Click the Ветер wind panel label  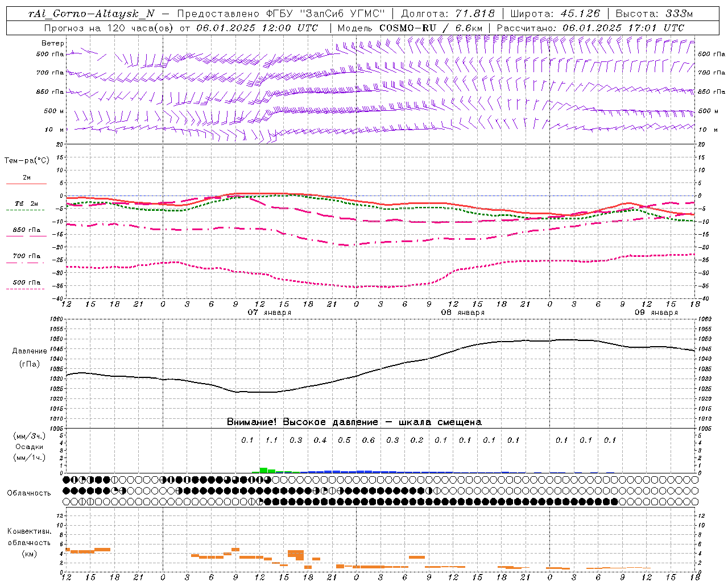click(x=53, y=43)
